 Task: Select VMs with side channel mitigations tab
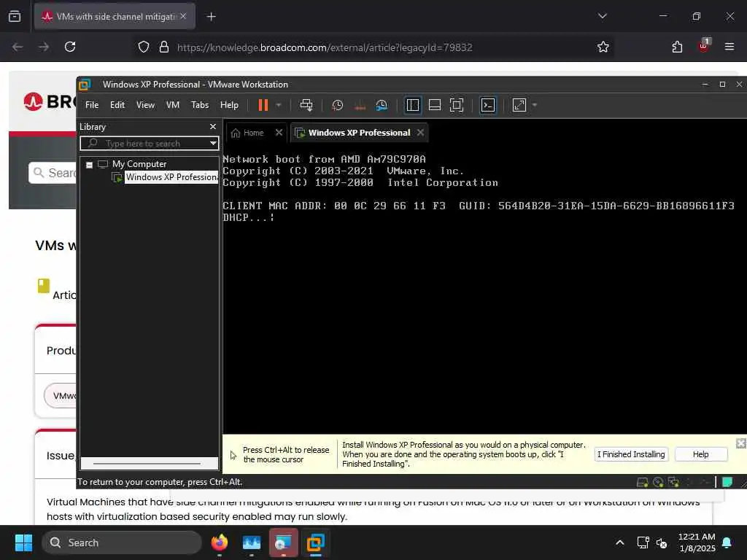[115, 16]
